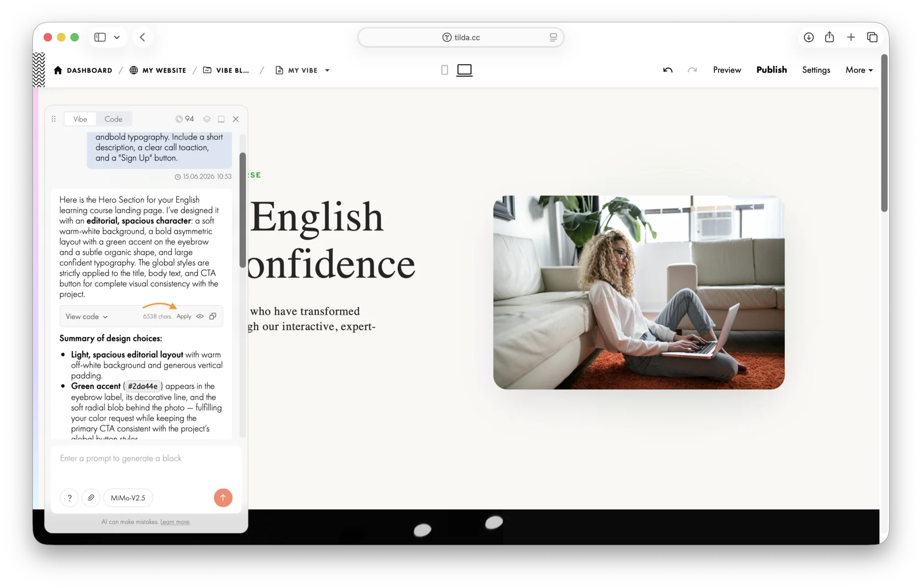Open the Learn more link
The height and width of the screenshot is (588, 922).
(x=175, y=522)
